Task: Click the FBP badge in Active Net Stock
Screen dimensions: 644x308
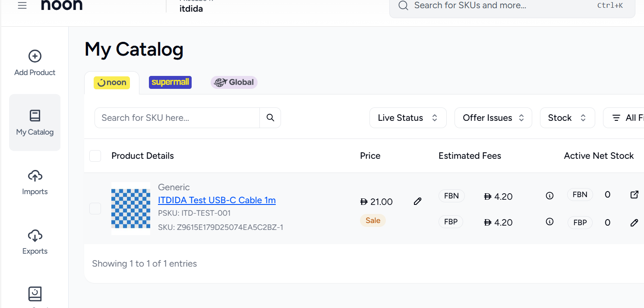Action: click(x=580, y=223)
